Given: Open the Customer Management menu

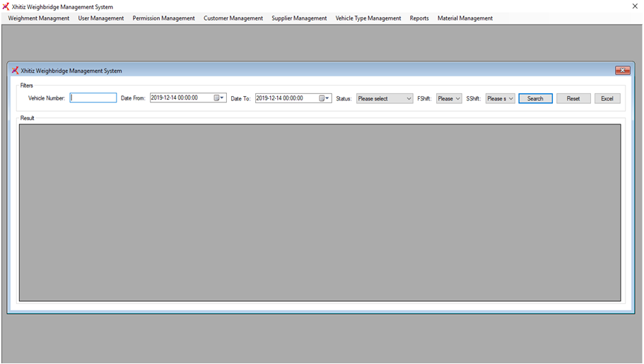Looking at the screenshot, I should 233,18.
